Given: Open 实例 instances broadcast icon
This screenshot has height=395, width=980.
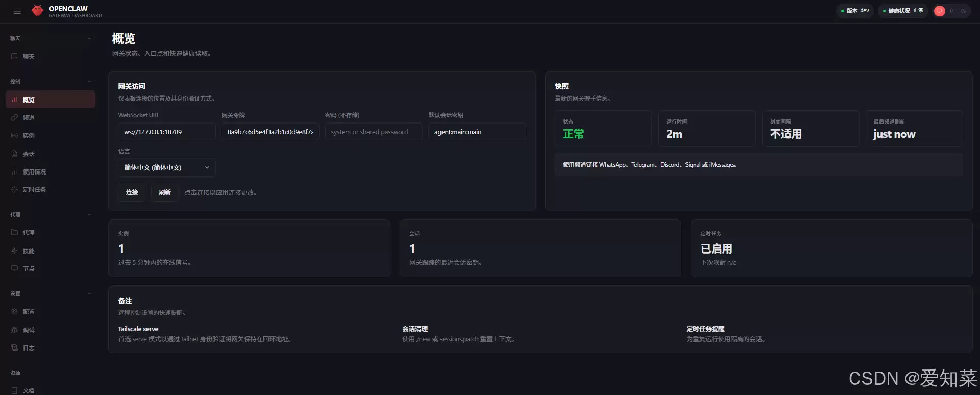Looking at the screenshot, I should (x=14, y=135).
